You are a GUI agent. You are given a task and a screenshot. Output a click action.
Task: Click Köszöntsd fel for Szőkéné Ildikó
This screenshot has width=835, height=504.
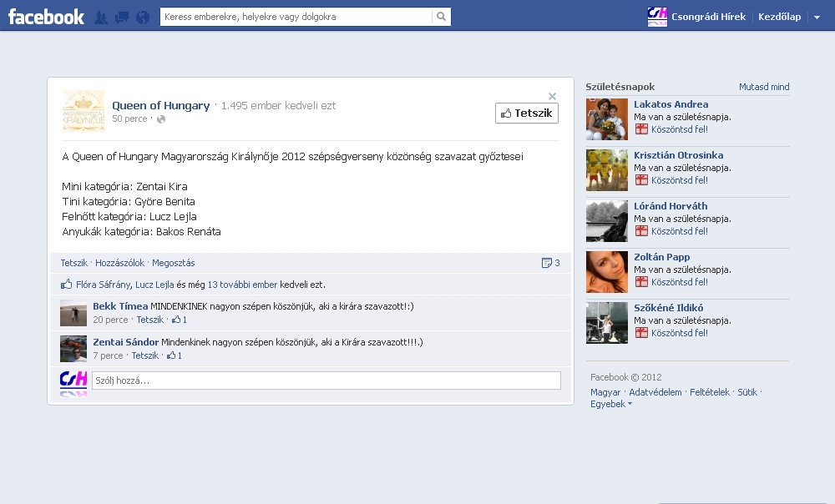point(680,333)
